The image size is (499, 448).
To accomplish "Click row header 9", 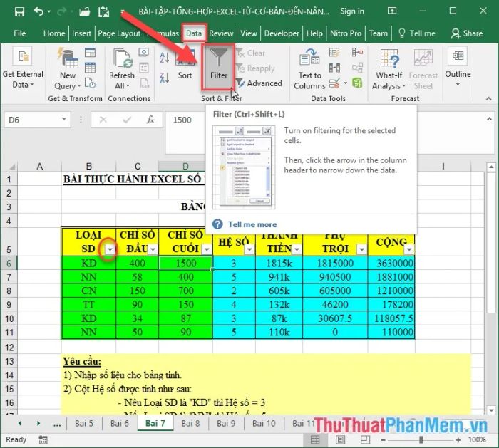I will 9,305.
